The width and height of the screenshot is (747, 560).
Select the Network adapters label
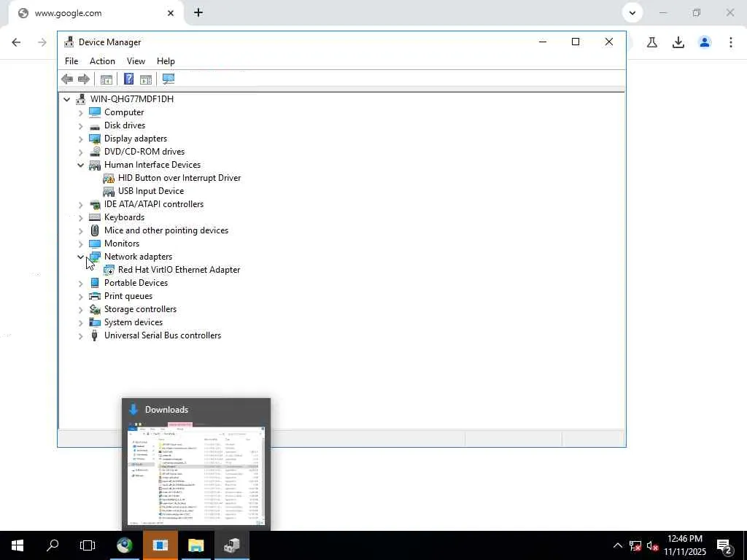click(138, 257)
